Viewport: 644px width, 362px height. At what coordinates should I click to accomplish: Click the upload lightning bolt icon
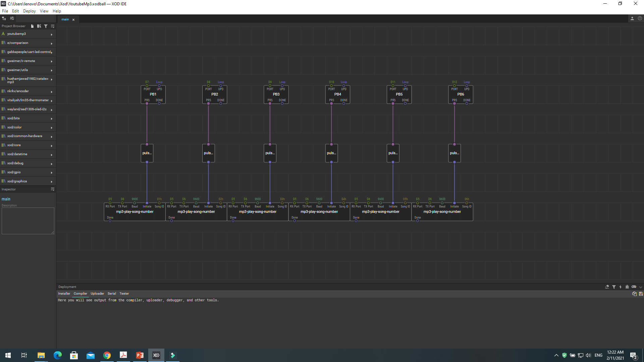pos(620,287)
